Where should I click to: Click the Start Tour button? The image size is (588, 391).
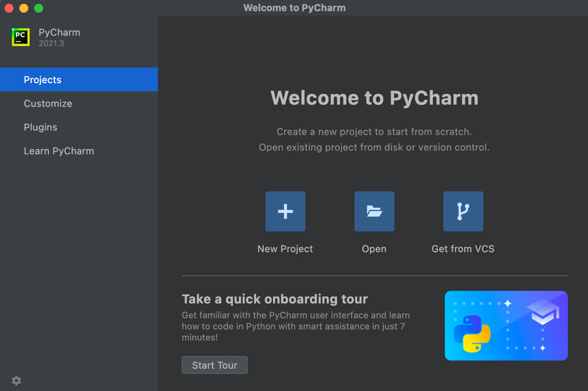click(x=215, y=365)
